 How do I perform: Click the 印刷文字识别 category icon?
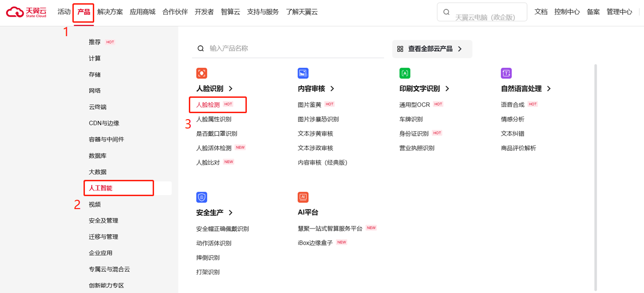(405, 73)
